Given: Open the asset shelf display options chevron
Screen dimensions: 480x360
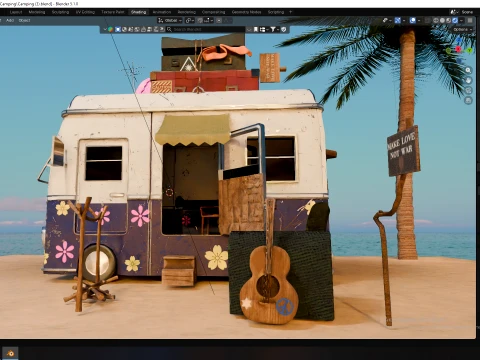Looking at the screenshot, I should point(105,29).
